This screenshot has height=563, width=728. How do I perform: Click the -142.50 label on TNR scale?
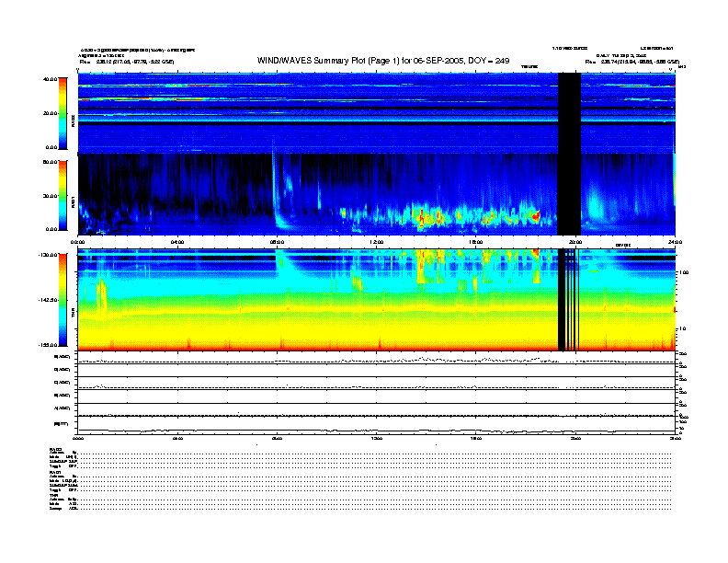pyautogui.click(x=48, y=300)
